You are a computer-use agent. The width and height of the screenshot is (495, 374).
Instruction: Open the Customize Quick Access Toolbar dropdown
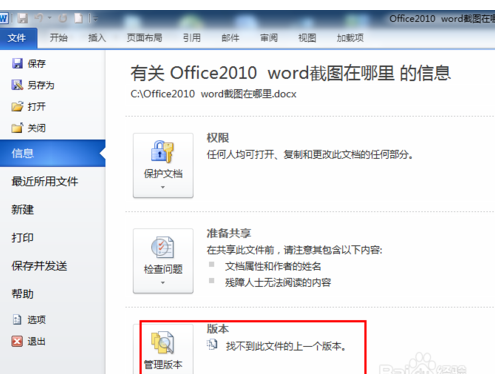[96, 19]
